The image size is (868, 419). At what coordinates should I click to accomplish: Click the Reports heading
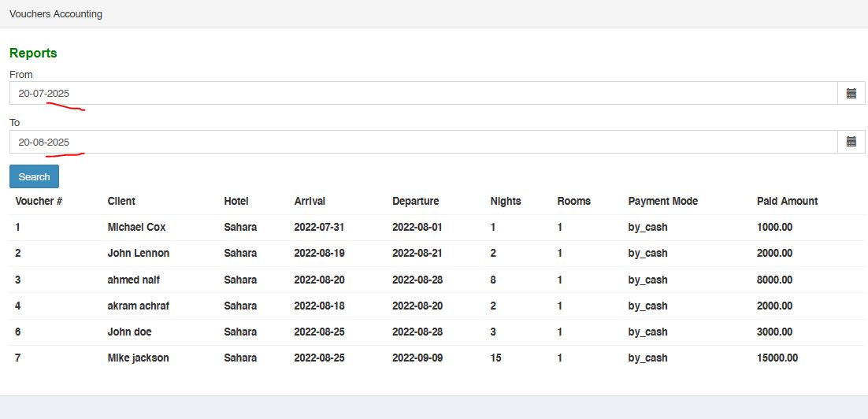coord(33,53)
